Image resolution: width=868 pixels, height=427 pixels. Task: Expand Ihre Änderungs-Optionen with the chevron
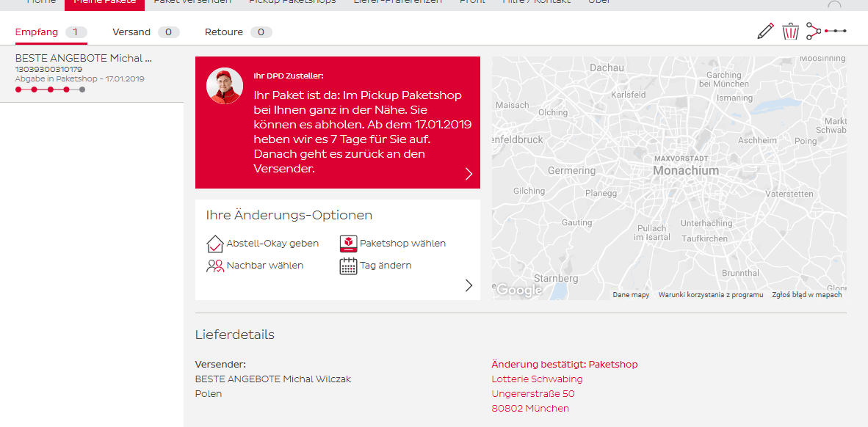[x=469, y=285]
